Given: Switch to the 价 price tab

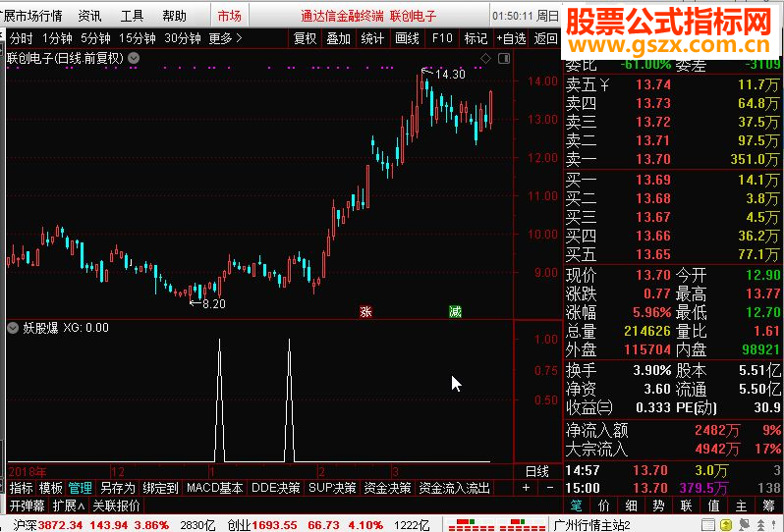Looking at the screenshot, I should point(604,505).
